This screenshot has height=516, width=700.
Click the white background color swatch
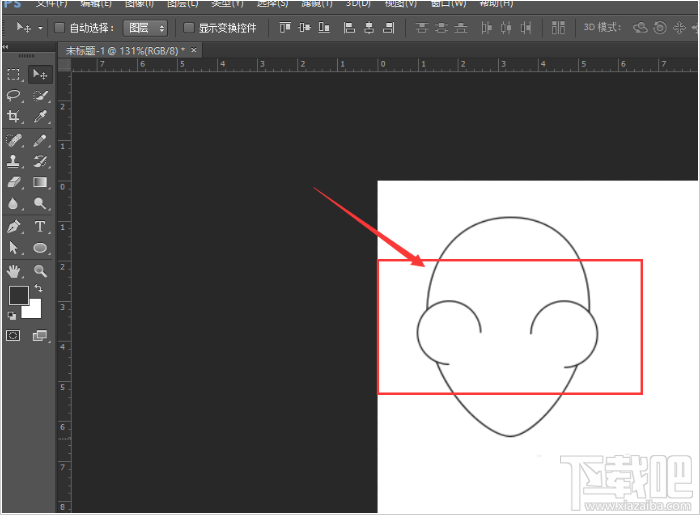[35, 311]
